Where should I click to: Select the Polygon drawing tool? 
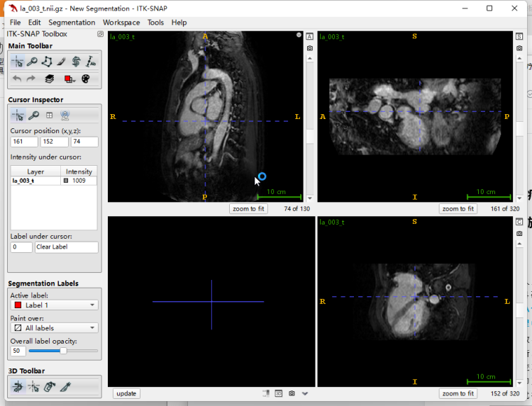(47, 62)
